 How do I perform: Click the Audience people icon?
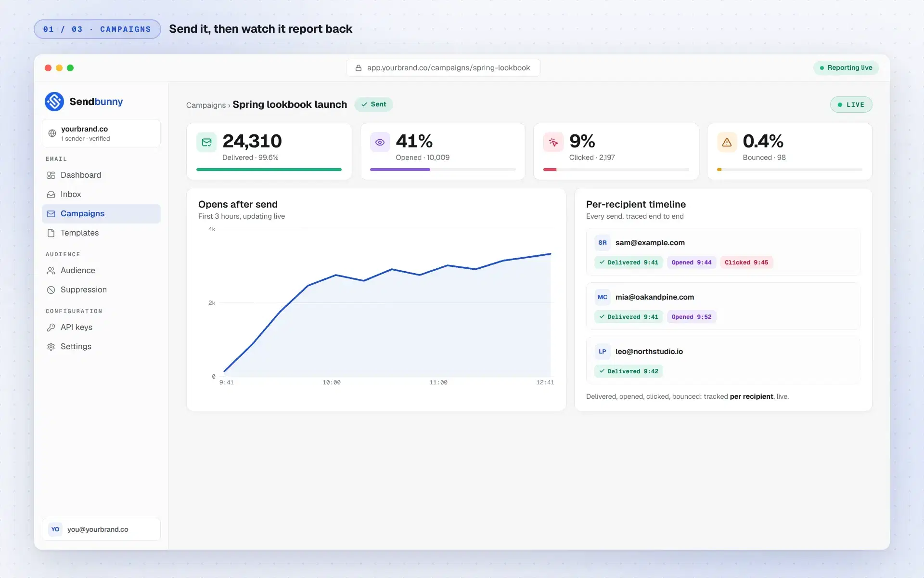click(x=51, y=271)
